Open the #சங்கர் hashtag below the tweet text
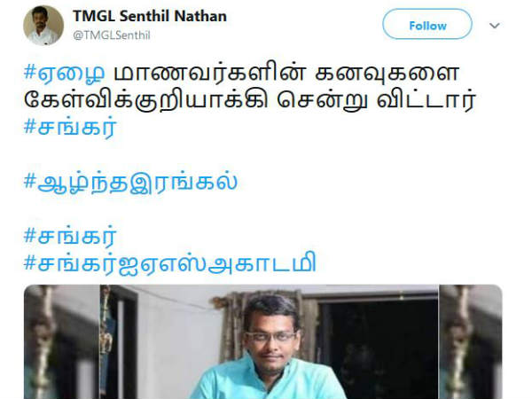 [x=71, y=127]
